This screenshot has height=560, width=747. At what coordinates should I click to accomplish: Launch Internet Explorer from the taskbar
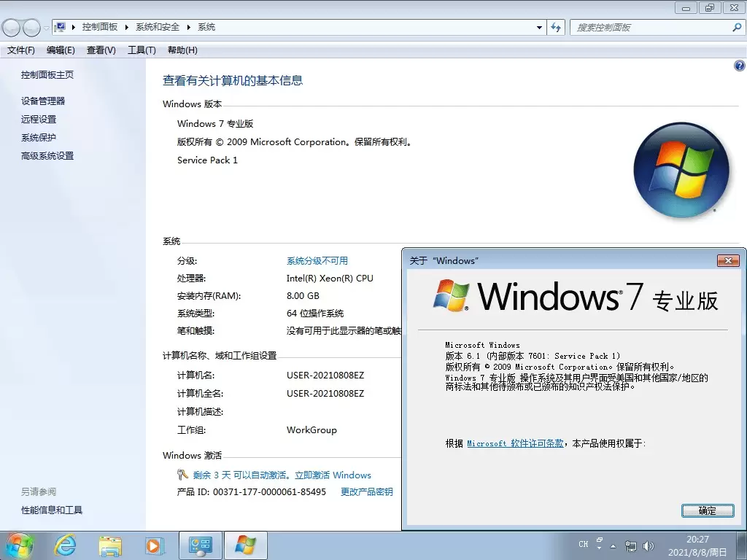[x=65, y=545]
